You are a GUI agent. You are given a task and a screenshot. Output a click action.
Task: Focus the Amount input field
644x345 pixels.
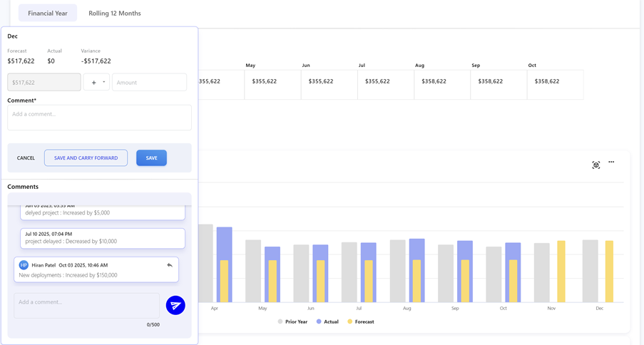[150, 82]
